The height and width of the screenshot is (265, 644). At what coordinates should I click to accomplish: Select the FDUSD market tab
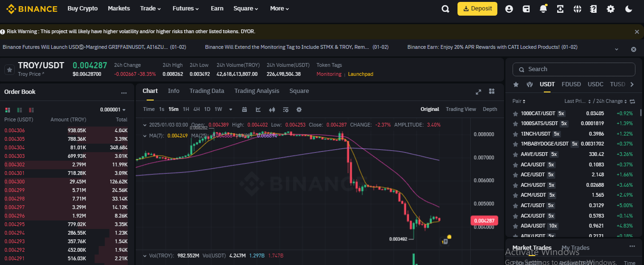point(571,84)
